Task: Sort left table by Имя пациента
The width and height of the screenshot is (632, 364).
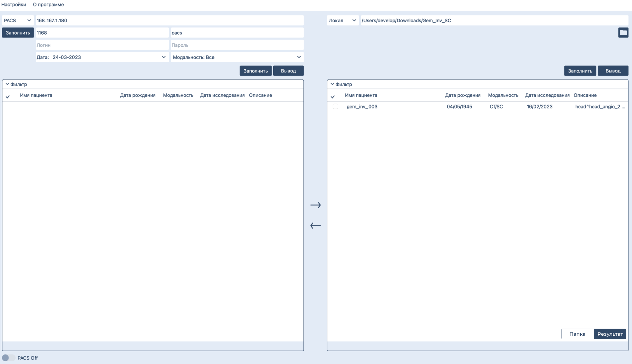Action: (36, 95)
